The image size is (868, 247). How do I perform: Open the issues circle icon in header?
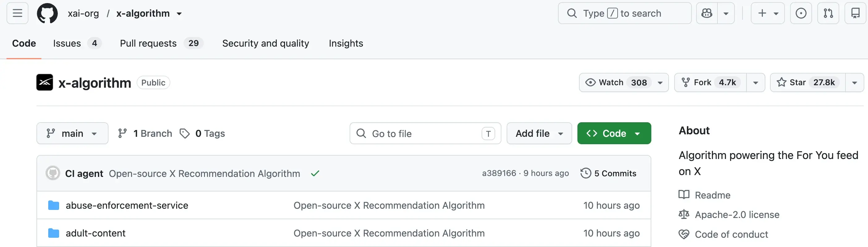click(x=801, y=14)
